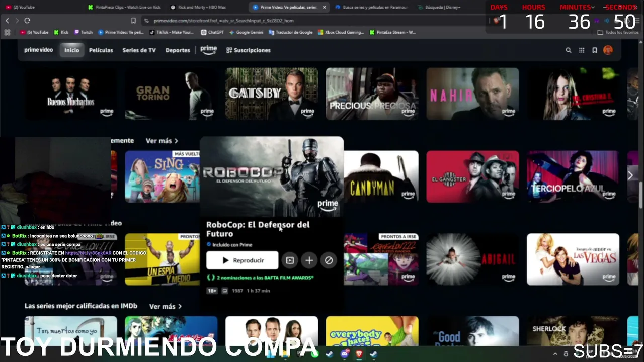The image size is (644, 362).
Task: Open the Gatsby movie card
Action: click(x=272, y=94)
